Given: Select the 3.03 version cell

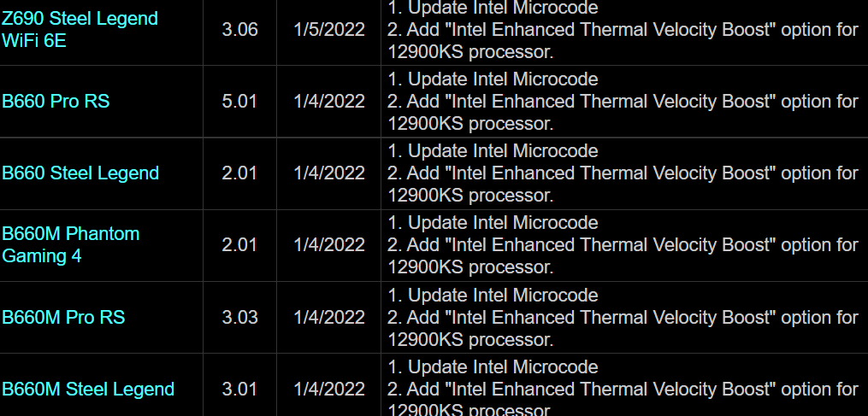Looking at the screenshot, I should click(239, 317).
